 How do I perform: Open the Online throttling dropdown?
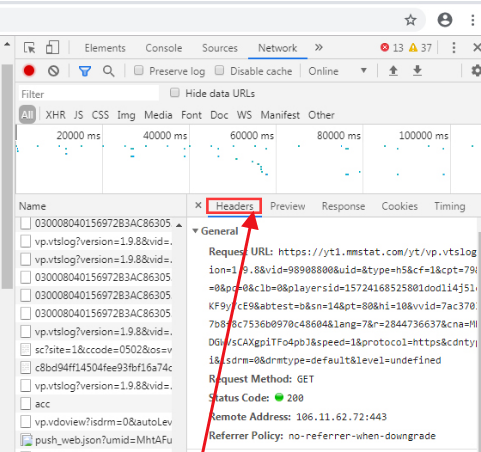[x=337, y=71]
